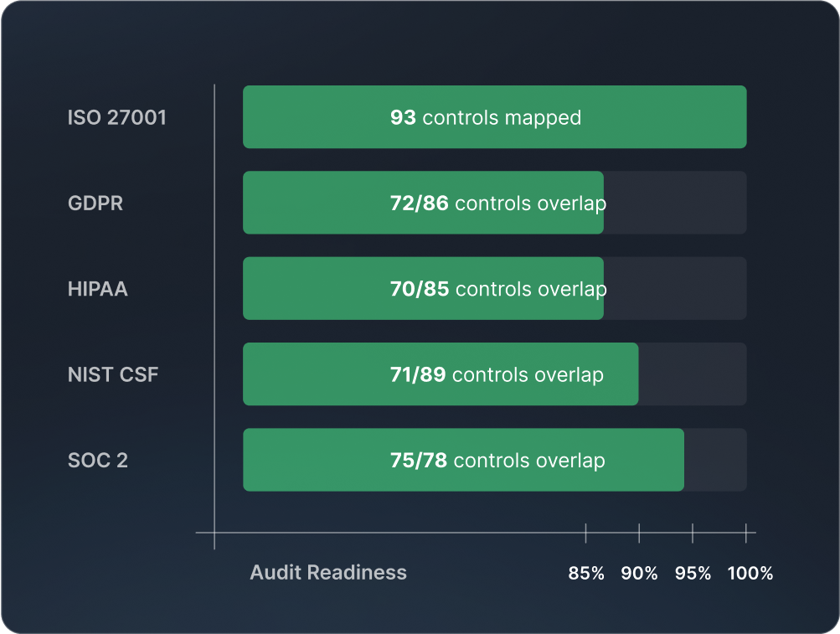The width and height of the screenshot is (840, 634).
Task: Click the '71/89 controls overlap' NIST text
Action: 497,374
